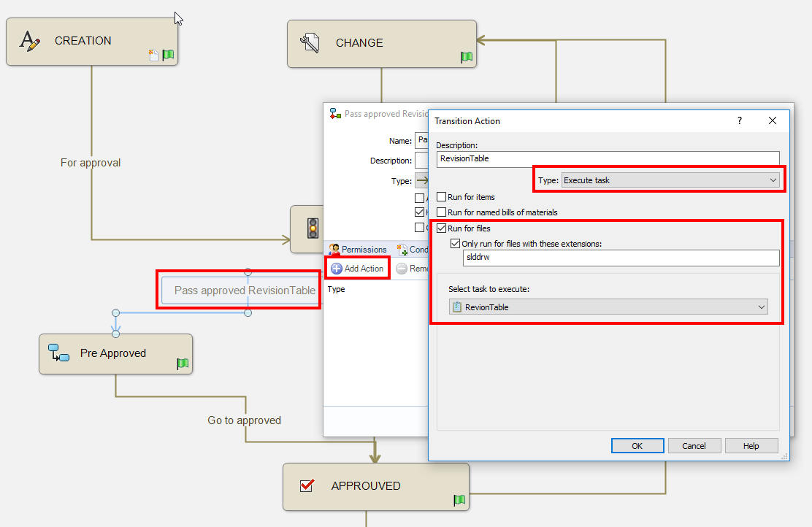
Task: Click the Pre Approved state icon
Action: [58, 354]
